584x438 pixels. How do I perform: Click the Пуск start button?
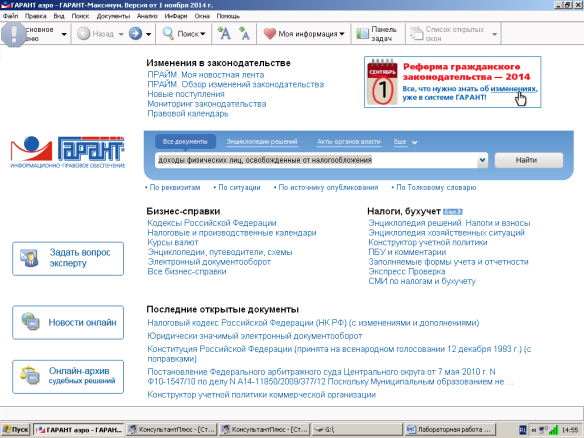point(15,430)
